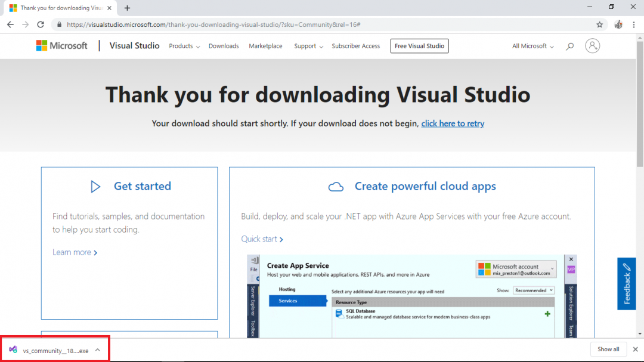Image resolution: width=644 pixels, height=362 pixels.
Task: Click the 'click here to retry' link
Action: coord(453,123)
